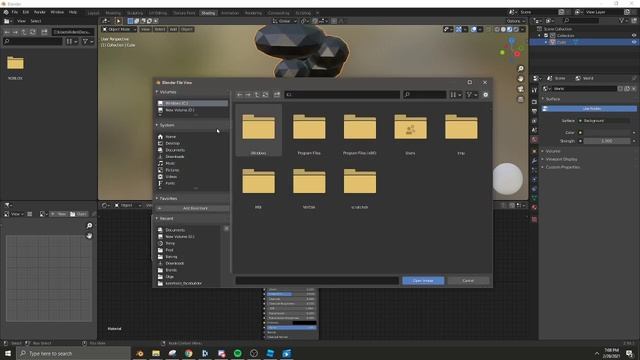
Task: Click Home icon in System list
Action: (x=160, y=137)
